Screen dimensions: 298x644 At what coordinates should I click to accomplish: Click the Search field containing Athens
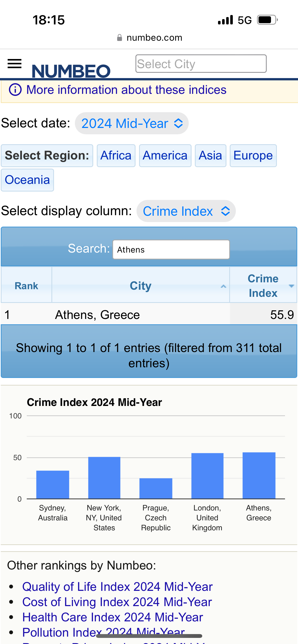tap(171, 250)
